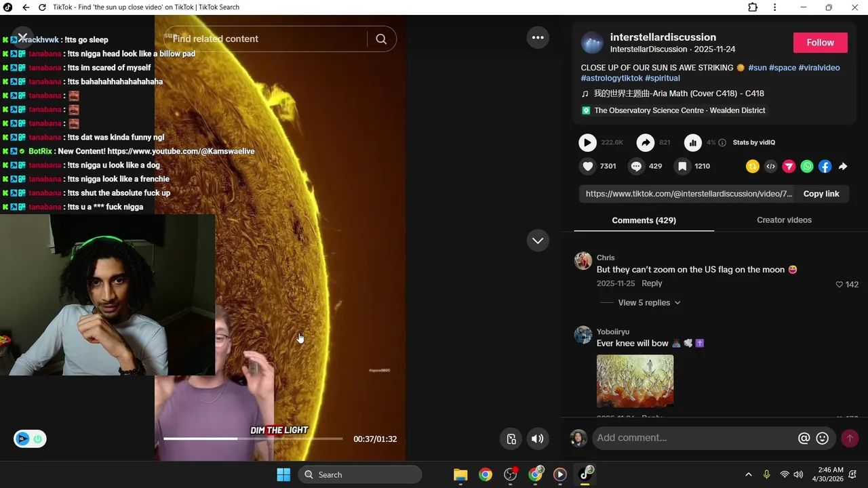Viewport: 868px width, 488px height.
Task: Open vidIQ engagement bar chart icon
Action: 692,142
